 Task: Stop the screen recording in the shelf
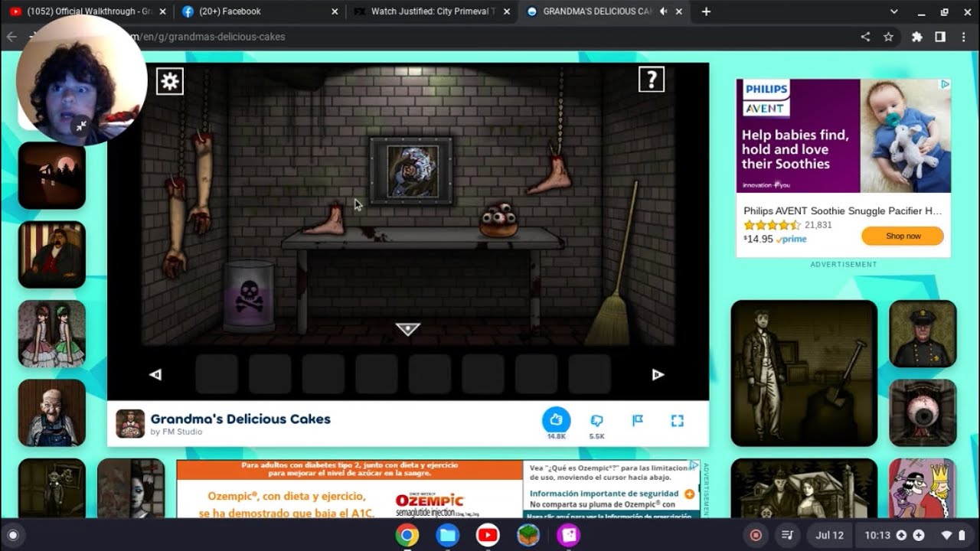coord(756,535)
